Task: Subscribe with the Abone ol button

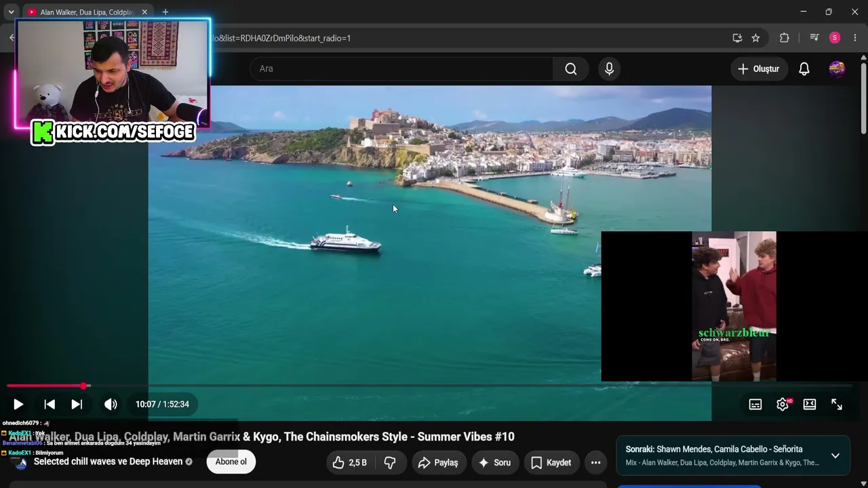Action: pyautogui.click(x=231, y=462)
